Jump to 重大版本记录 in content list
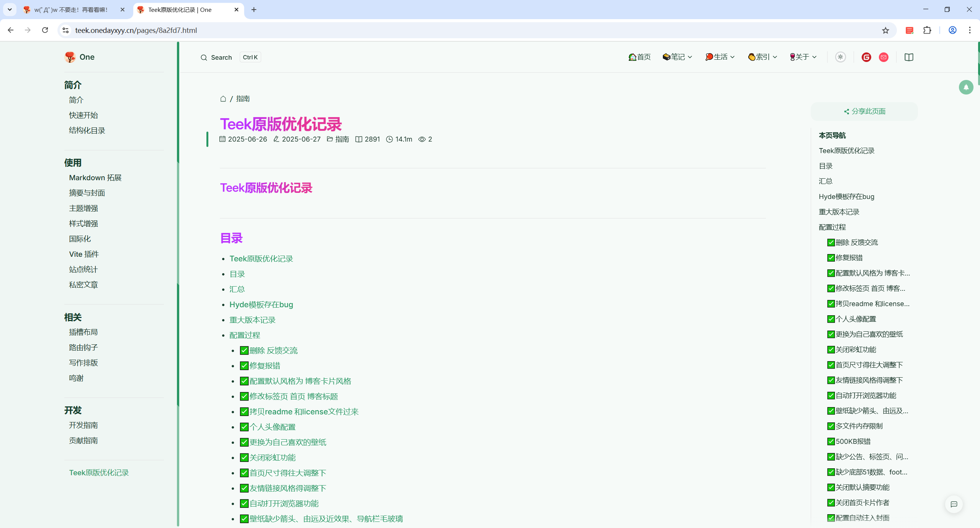Image resolution: width=980 pixels, height=528 pixels. pyautogui.click(x=252, y=320)
